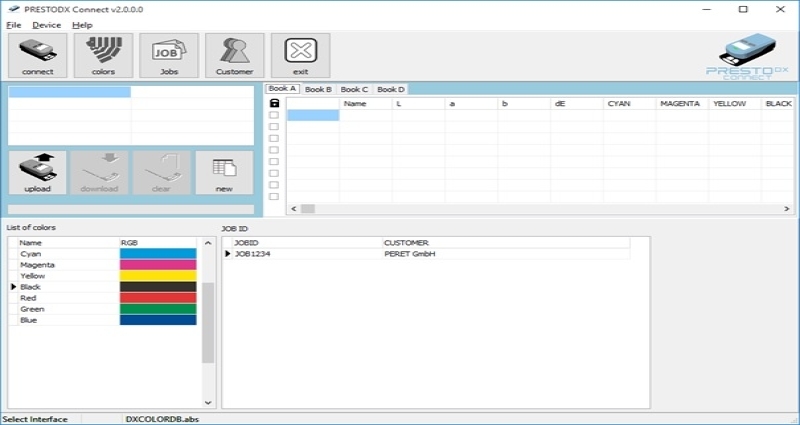The height and width of the screenshot is (425, 800).
Task: Click Book A grid left scroll arrow
Action: pyautogui.click(x=293, y=209)
